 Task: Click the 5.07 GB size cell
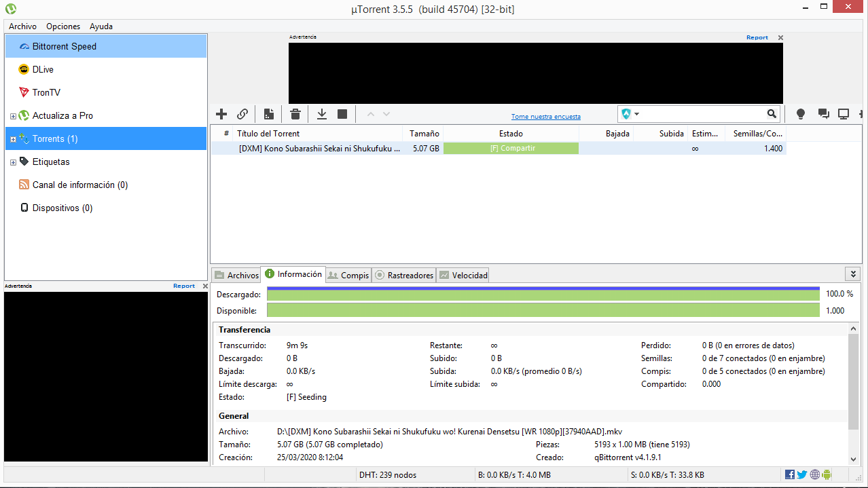coord(426,148)
